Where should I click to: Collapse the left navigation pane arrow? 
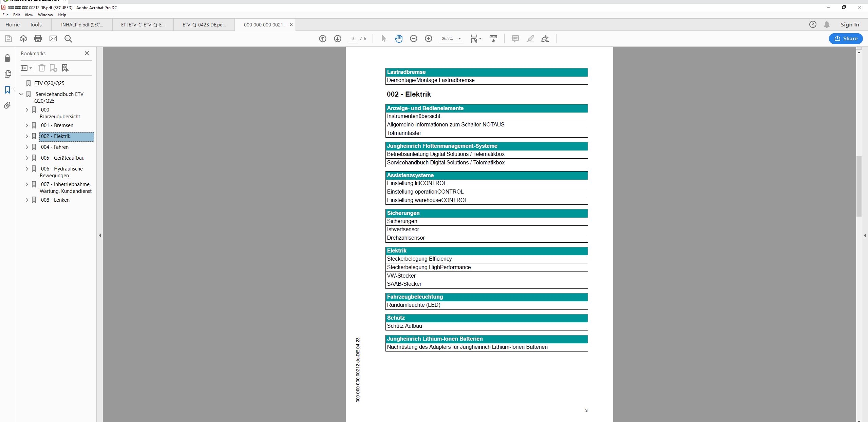[100, 235]
